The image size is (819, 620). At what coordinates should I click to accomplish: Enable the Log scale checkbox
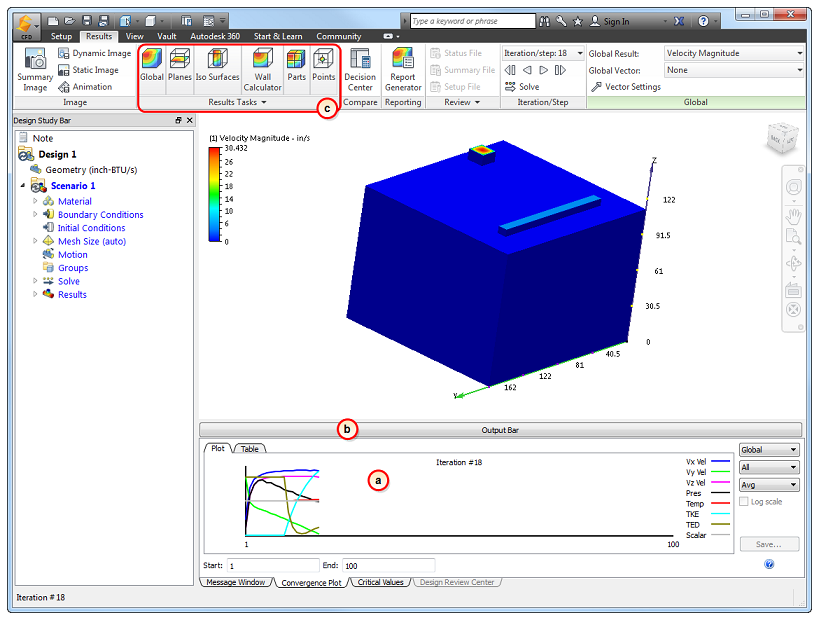(744, 501)
